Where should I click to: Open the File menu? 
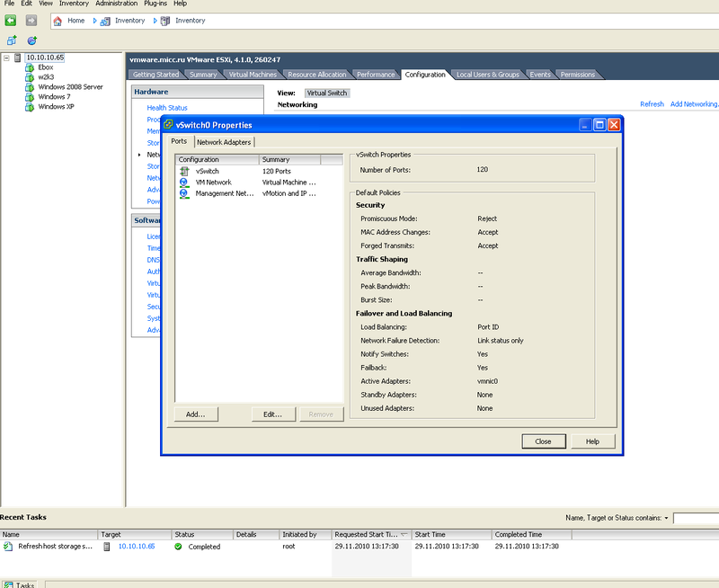click(9, 4)
